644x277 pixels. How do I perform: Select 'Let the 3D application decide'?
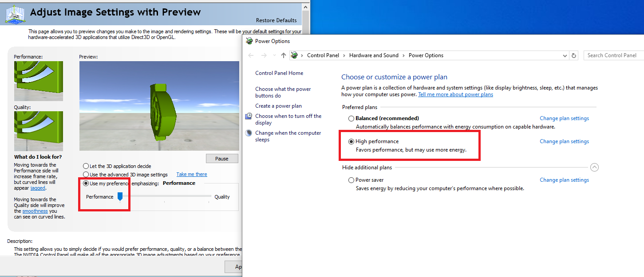(x=86, y=166)
